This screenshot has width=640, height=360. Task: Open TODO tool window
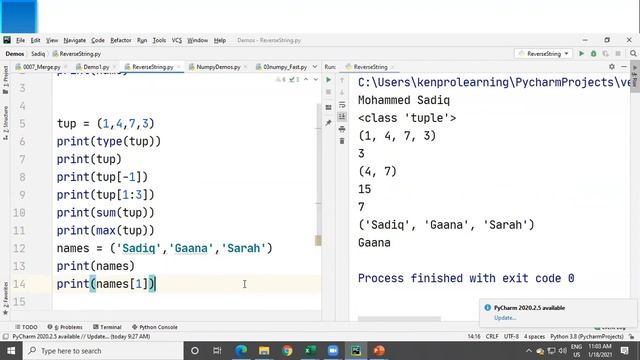[26, 327]
